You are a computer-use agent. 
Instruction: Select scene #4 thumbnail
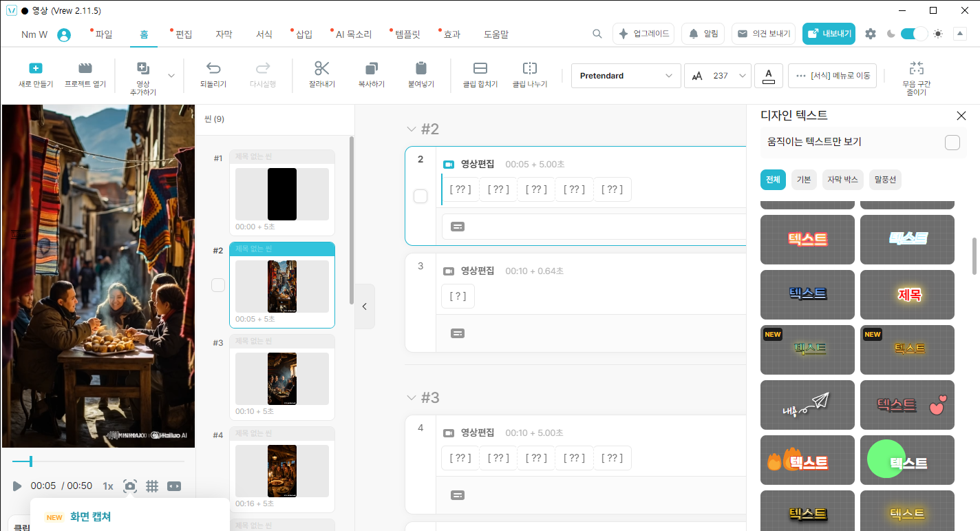tap(282, 470)
